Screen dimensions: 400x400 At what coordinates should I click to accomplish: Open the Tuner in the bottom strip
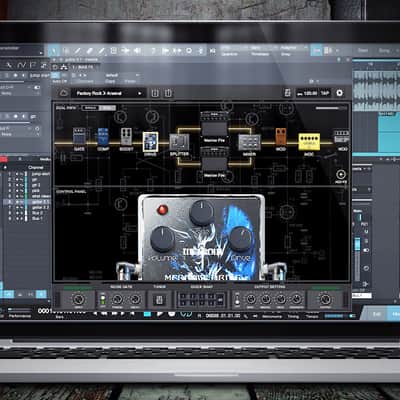[x=159, y=300]
